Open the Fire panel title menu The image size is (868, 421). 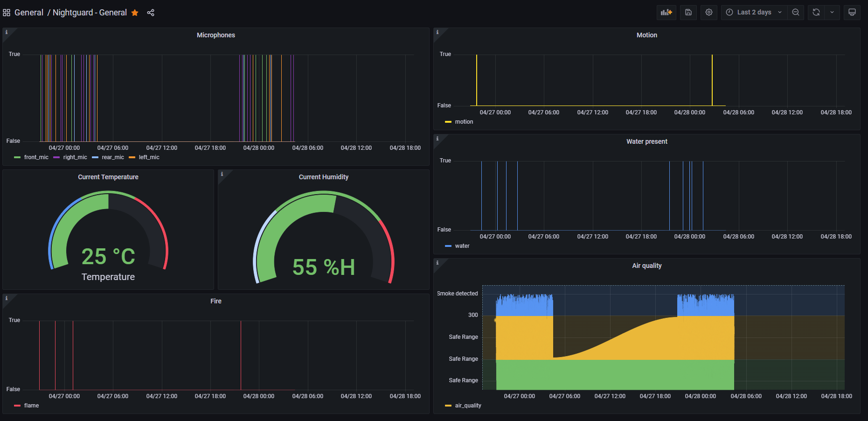216,301
